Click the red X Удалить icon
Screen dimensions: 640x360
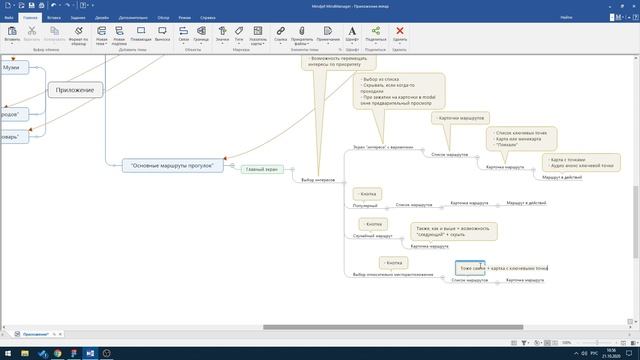coord(400,31)
